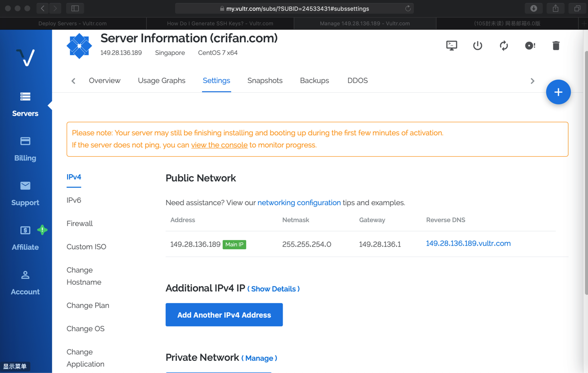Open the server console view icon
The height and width of the screenshot is (373, 588).
[452, 46]
